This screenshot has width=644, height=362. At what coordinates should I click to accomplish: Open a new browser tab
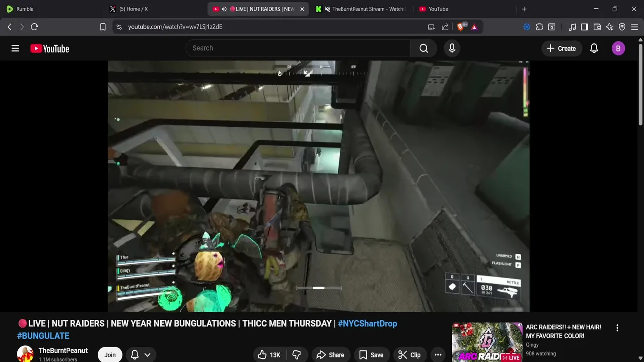[x=524, y=9]
